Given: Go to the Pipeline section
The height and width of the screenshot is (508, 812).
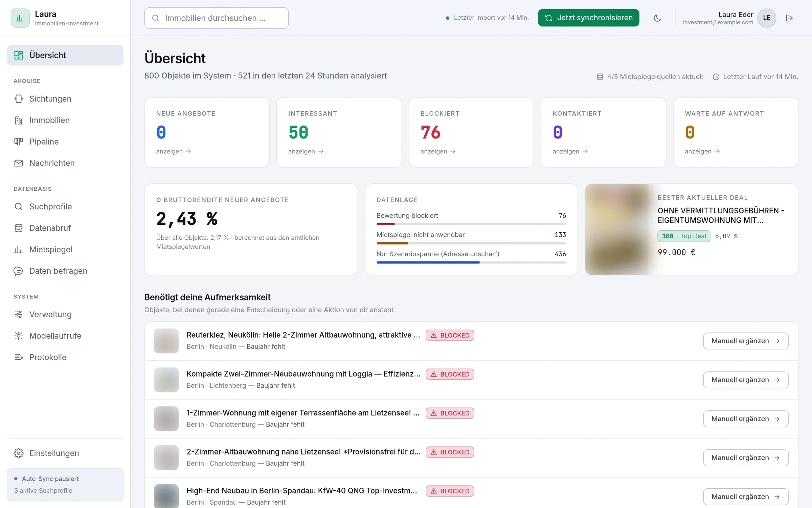Looking at the screenshot, I should [x=65, y=142].
